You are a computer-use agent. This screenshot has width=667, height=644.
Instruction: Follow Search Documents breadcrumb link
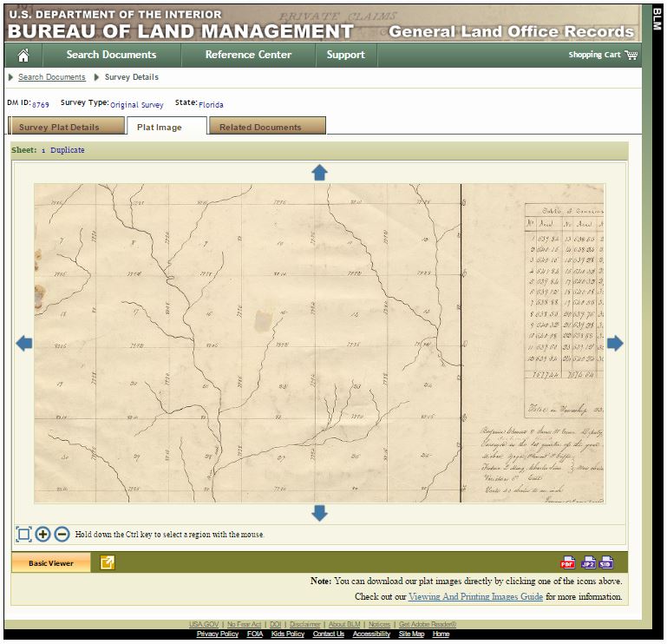point(52,77)
